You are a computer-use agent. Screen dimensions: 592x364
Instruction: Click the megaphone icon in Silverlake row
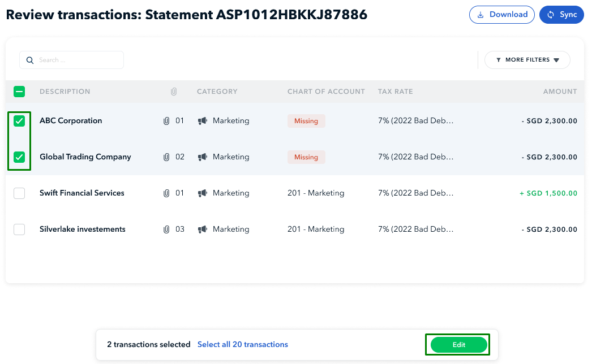pos(203,229)
